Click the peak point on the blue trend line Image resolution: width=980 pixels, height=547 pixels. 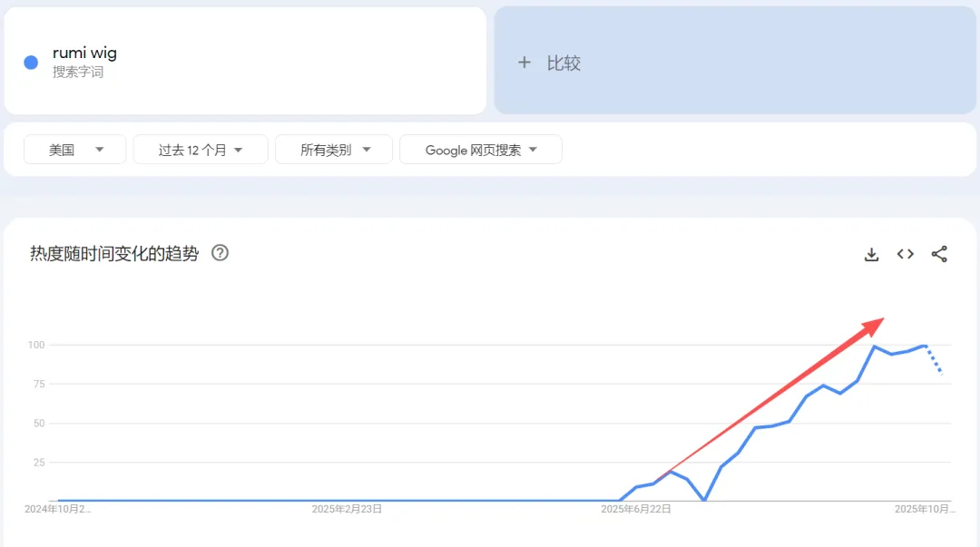872,347
